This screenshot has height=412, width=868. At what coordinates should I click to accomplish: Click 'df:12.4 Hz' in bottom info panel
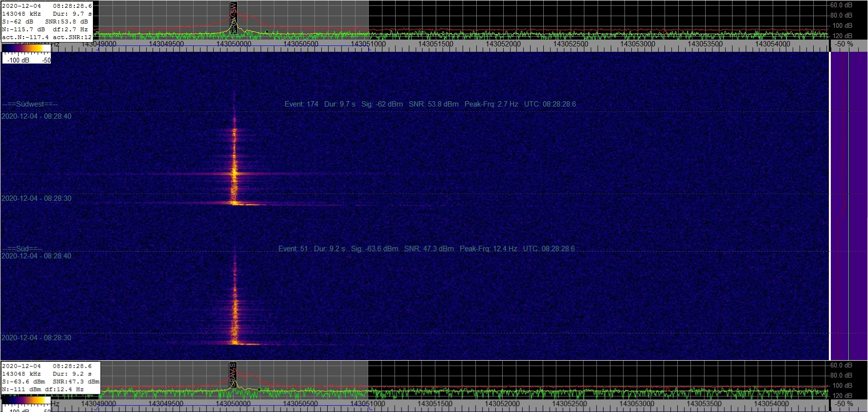[64, 390]
